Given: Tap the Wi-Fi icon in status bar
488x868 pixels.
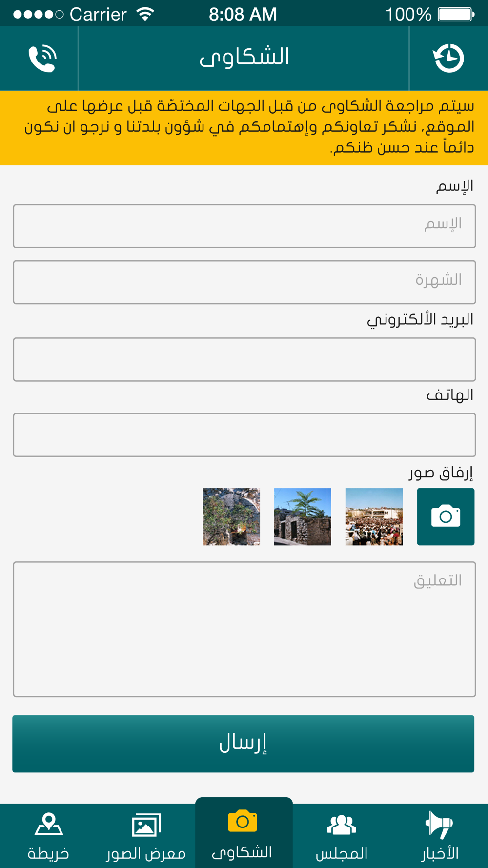Looking at the screenshot, I should 145,14.
